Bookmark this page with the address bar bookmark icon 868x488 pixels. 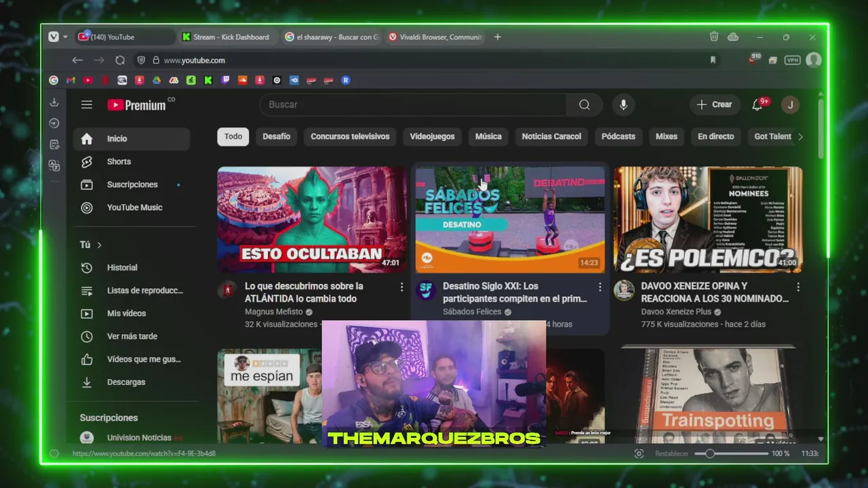click(x=713, y=60)
